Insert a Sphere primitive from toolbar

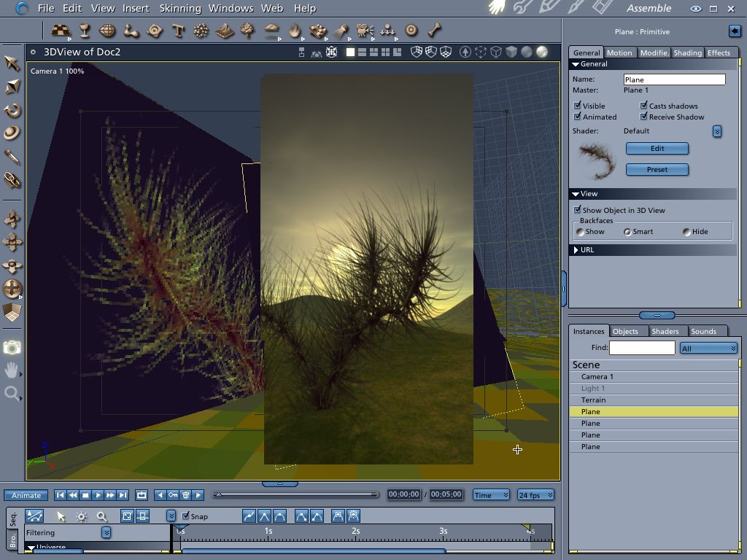click(108, 31)
